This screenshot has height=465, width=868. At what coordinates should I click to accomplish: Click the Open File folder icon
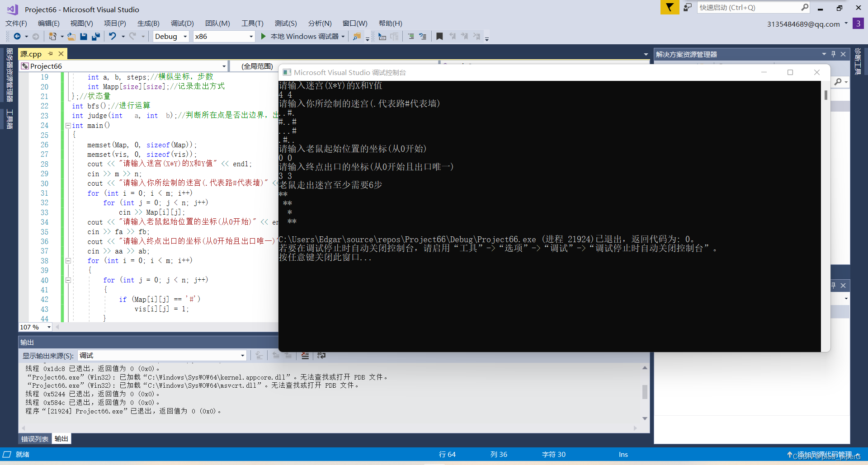71,36
